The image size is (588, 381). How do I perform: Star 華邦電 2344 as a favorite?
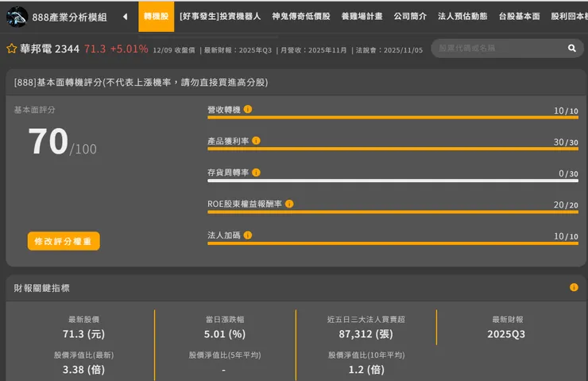12,49
